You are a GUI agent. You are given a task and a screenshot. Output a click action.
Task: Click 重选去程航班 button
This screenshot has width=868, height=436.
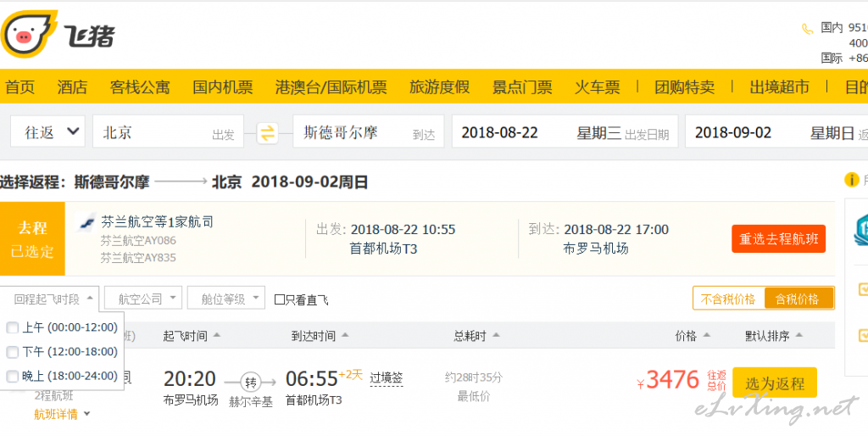pyautogui.click(x=778, y=239)
